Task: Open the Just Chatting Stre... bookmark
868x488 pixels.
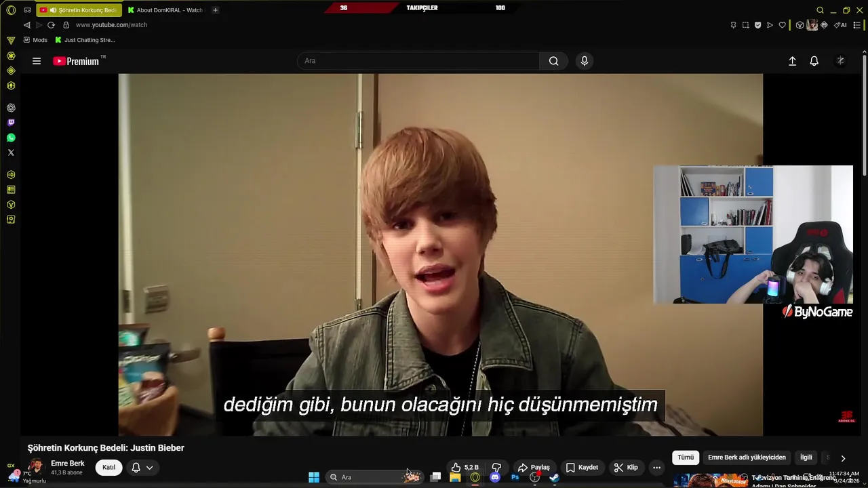Action: tap(85, 40)
